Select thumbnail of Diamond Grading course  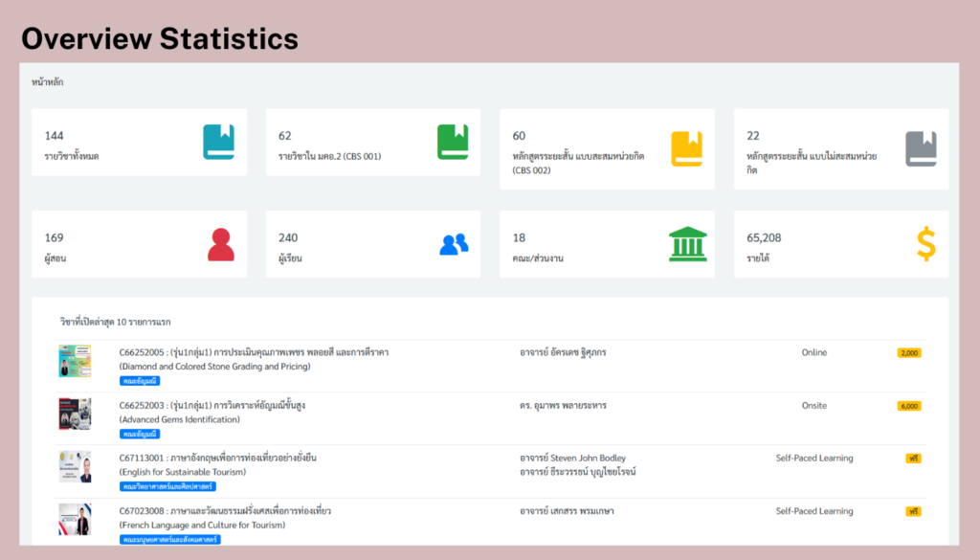75,361
